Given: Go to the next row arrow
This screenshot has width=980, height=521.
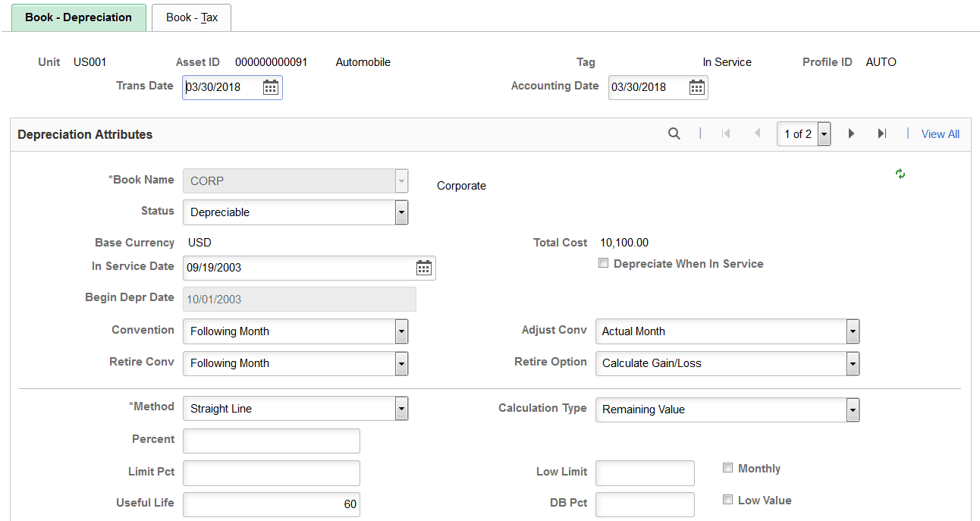Looking at the screenshot, I should click(x=851, y=134).
